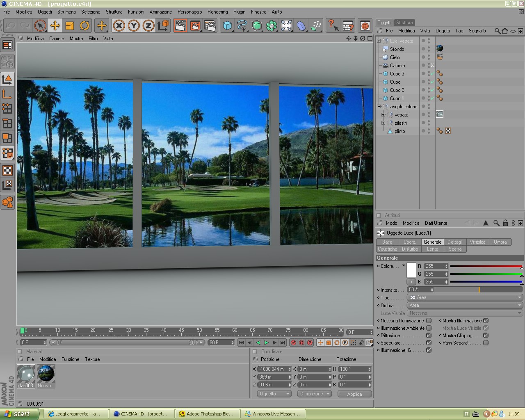Open the Tipo dropdown showing Area
The width and height of the screenshot is (525, 420).
point(465,297)
